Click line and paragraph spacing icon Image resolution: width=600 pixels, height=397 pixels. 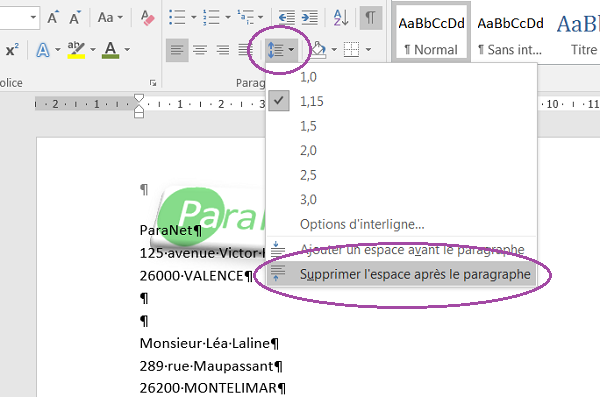click(276, 50)
